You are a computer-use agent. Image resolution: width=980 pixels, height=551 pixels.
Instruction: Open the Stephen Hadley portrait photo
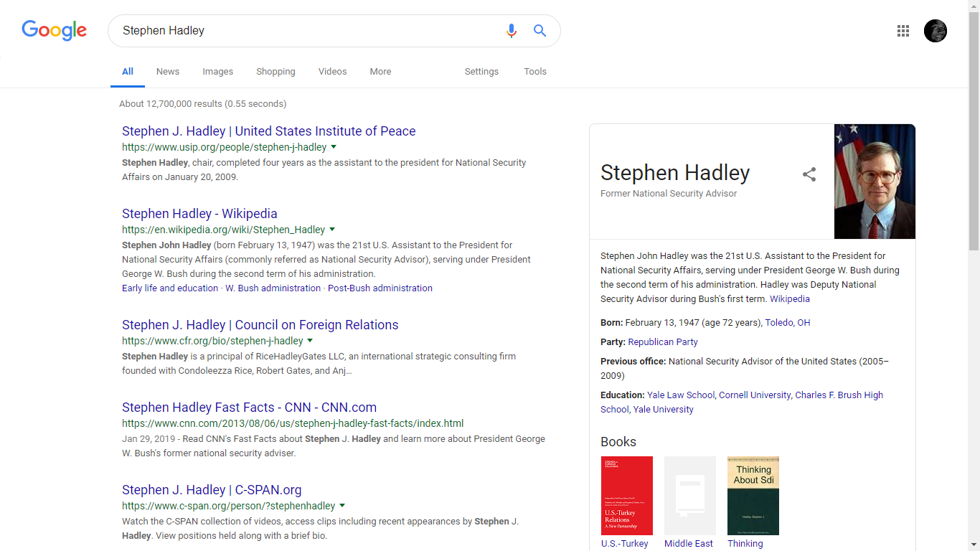coord(875,182)
